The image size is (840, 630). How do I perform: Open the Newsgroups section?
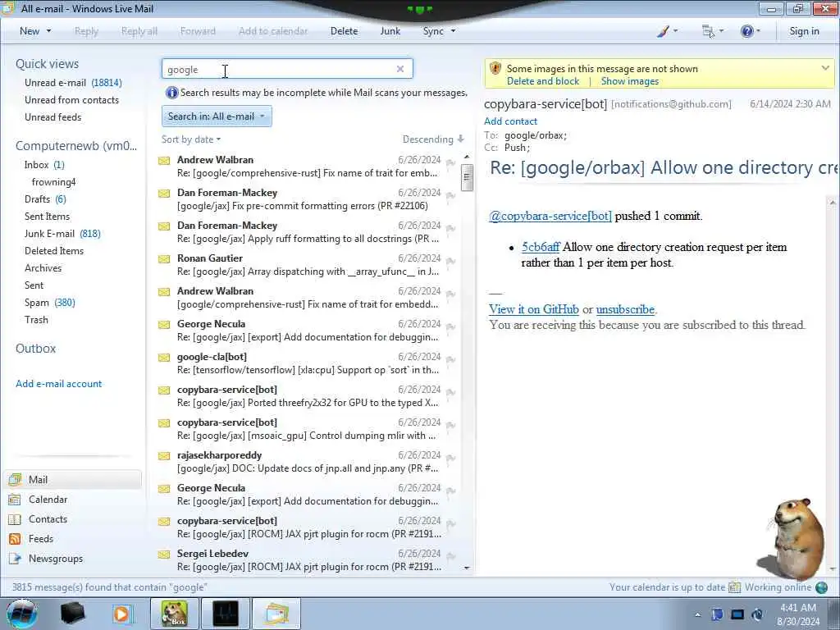[x=55, y=558]
